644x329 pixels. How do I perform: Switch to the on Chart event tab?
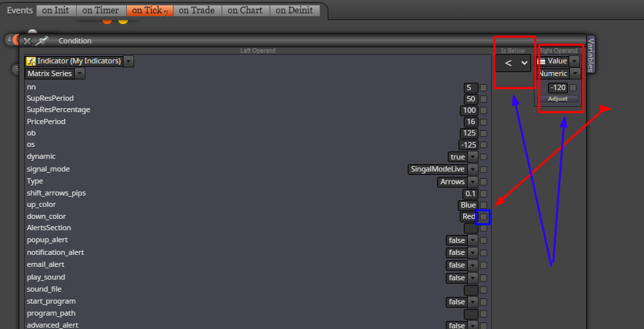pyautogui.click(x=245, y=10)
